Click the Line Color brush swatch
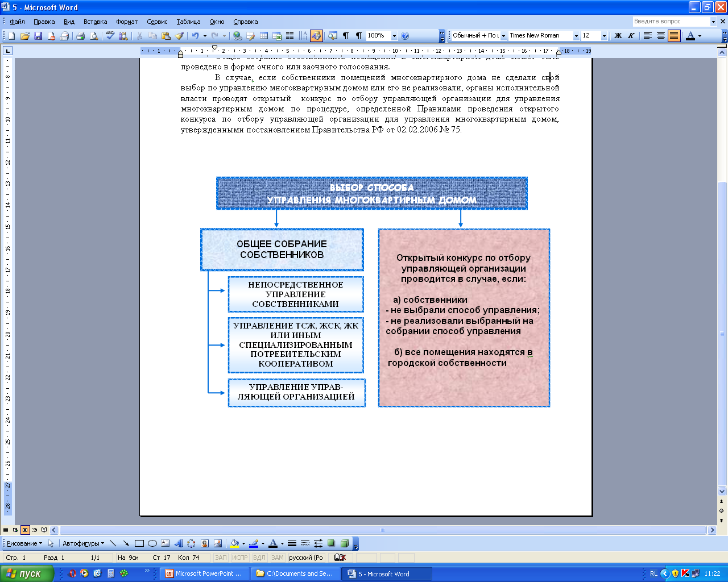This screenshot has width=728, height=582. tap(254, 543)
